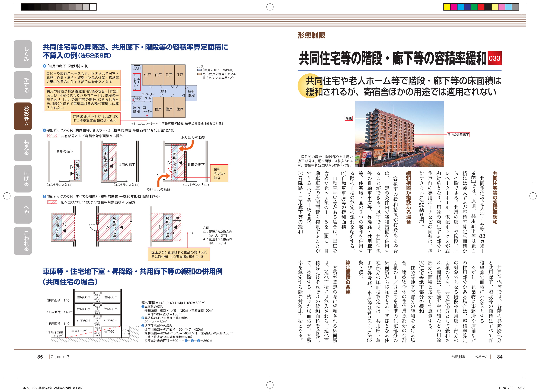Click the file name 075-122k-基準法3章 slug
Screen dimensions: 540x392
(x=52, y=388)
